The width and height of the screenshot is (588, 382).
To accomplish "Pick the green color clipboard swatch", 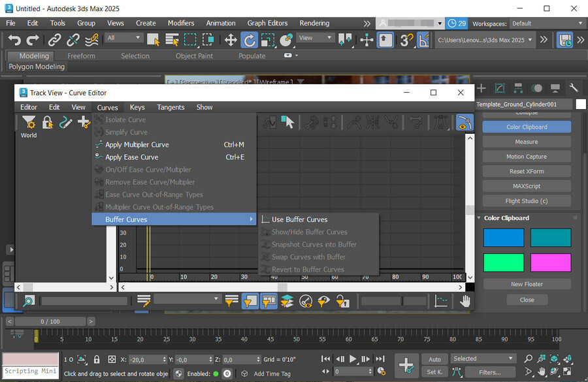I will 503,263.
